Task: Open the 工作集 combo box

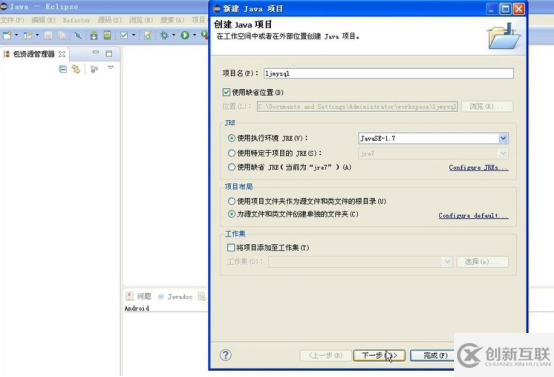Action: [x=360, y=262]
